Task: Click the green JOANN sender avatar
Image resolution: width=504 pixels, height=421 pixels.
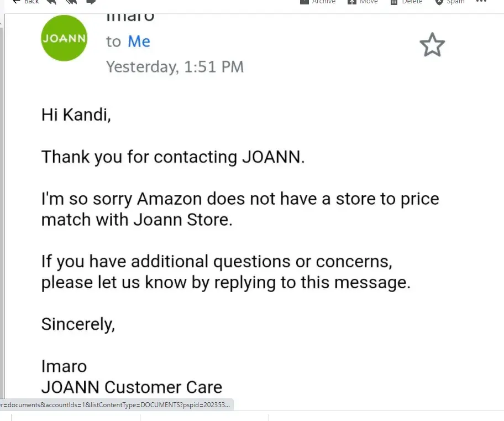Action: click(64, 38)
